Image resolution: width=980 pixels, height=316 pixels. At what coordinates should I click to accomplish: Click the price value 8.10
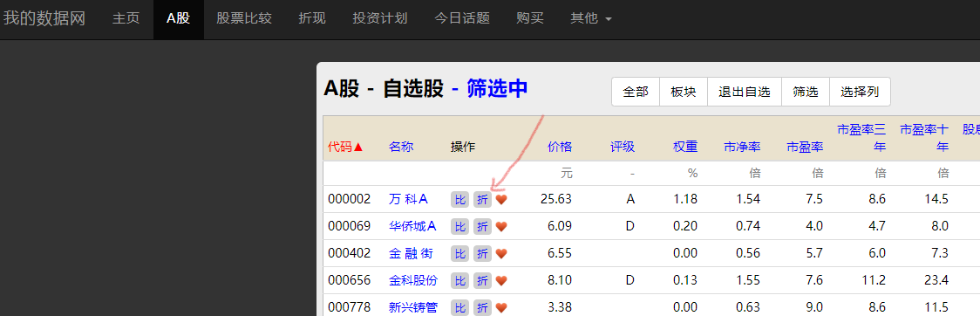(560, 280)
